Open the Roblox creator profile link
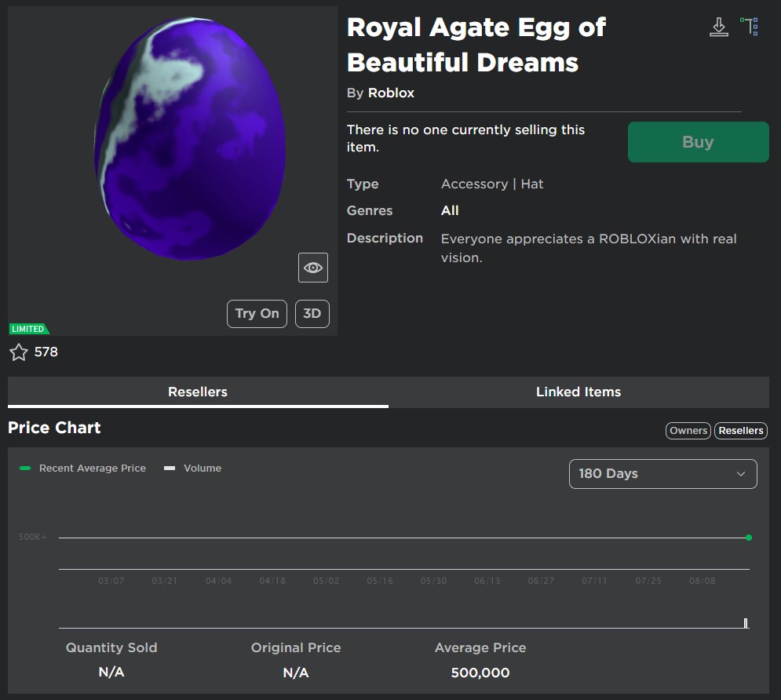 coord(390,93)
